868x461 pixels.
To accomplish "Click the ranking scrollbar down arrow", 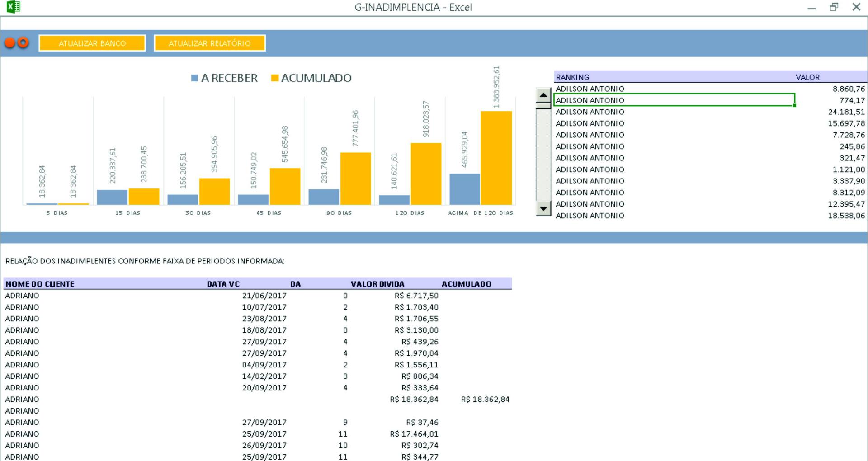I will tap(543, 208).
